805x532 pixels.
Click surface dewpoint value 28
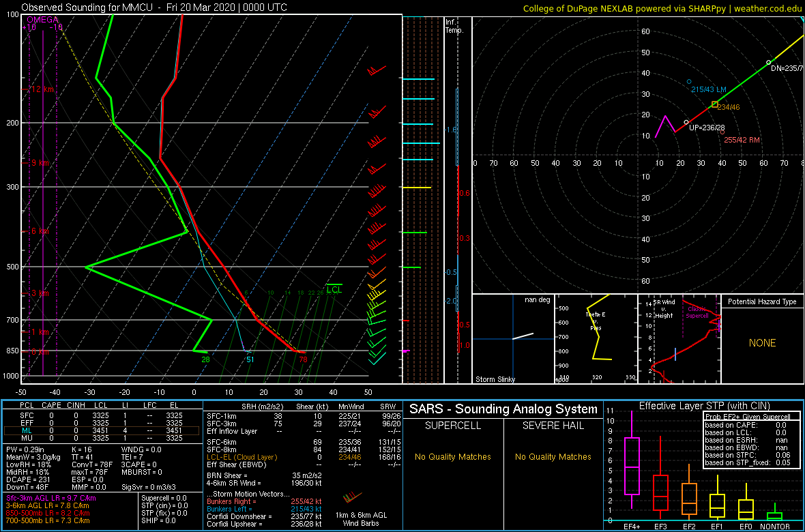pos(205,359)
